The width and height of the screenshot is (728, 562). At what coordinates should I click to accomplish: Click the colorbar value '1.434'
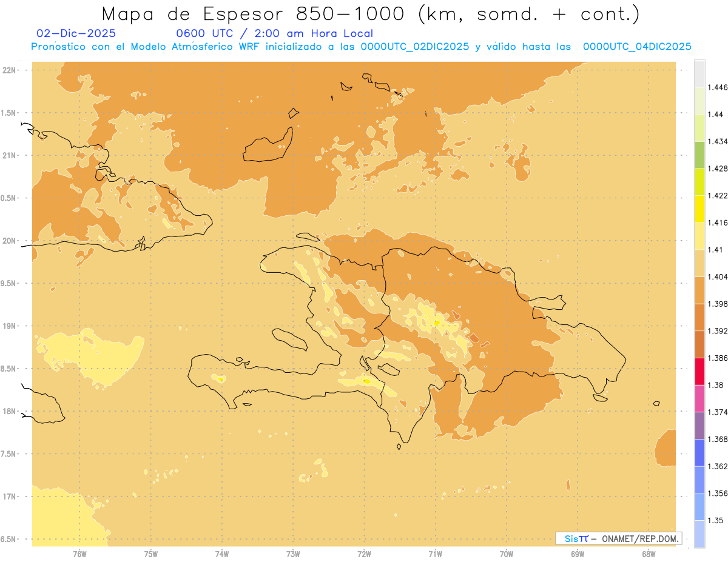pos(719,141)
